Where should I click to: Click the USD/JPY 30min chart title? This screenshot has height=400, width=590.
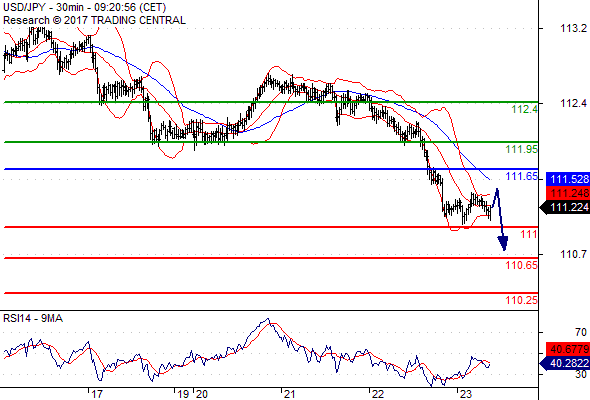click(85, 7)
